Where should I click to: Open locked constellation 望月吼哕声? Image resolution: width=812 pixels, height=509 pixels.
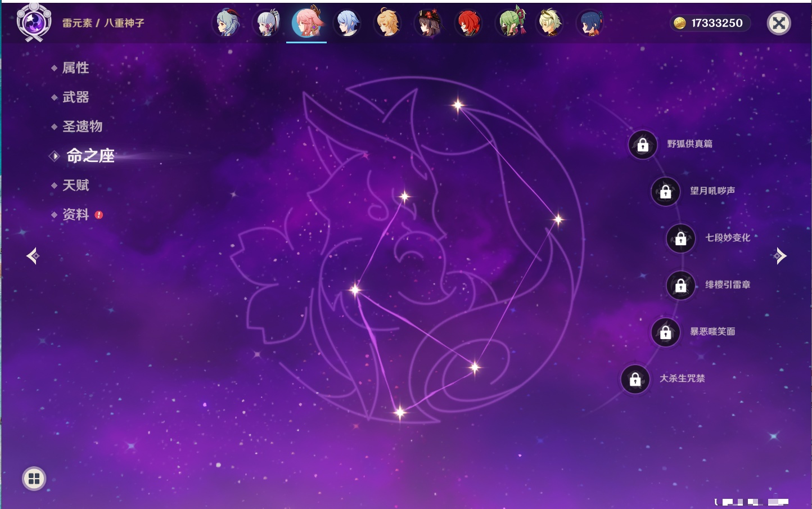(666, 192)
